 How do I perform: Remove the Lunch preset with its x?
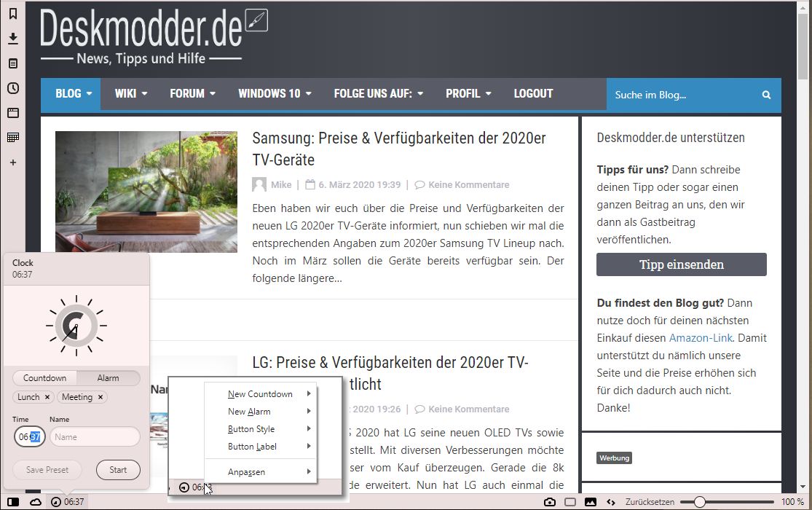pyautogui.click(x=47, y=397)
